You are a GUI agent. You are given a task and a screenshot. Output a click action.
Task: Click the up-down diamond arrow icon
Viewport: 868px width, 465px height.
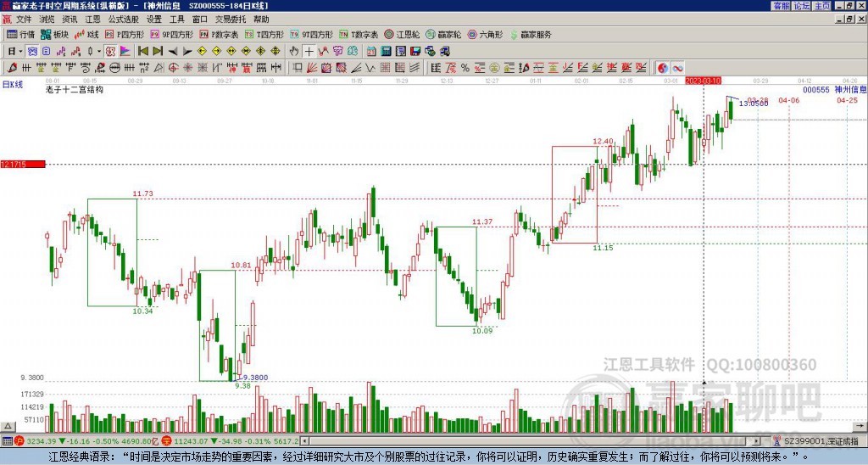click(261, 52)
